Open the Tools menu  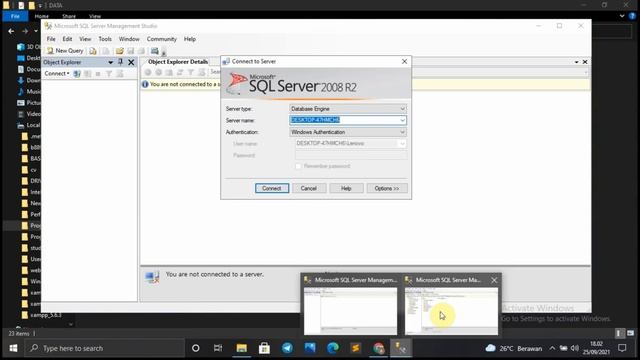[x=105, y=39]
